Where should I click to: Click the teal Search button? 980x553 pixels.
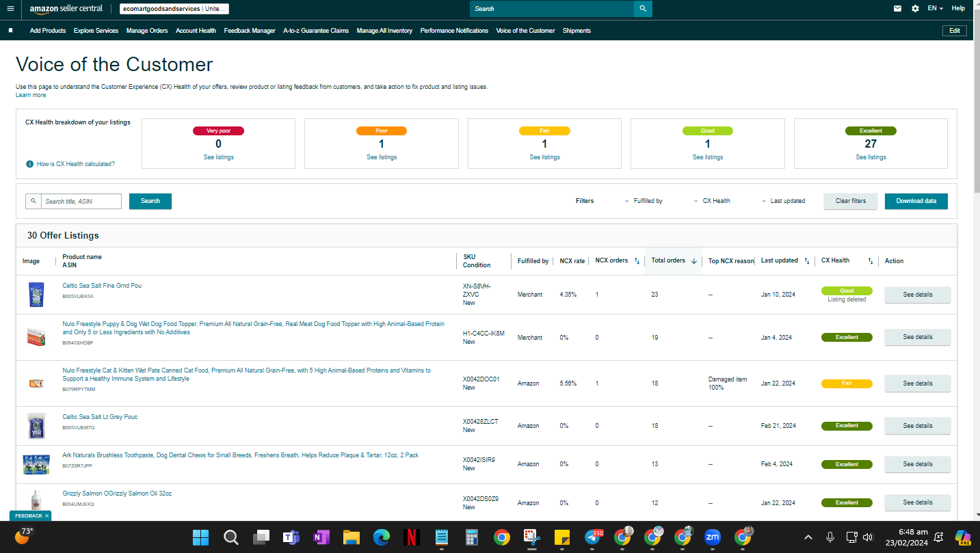pos(150,201)
